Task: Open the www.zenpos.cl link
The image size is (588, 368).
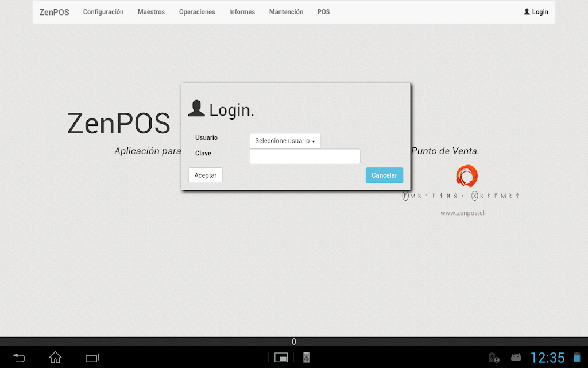Action: [x=462, y=213]
